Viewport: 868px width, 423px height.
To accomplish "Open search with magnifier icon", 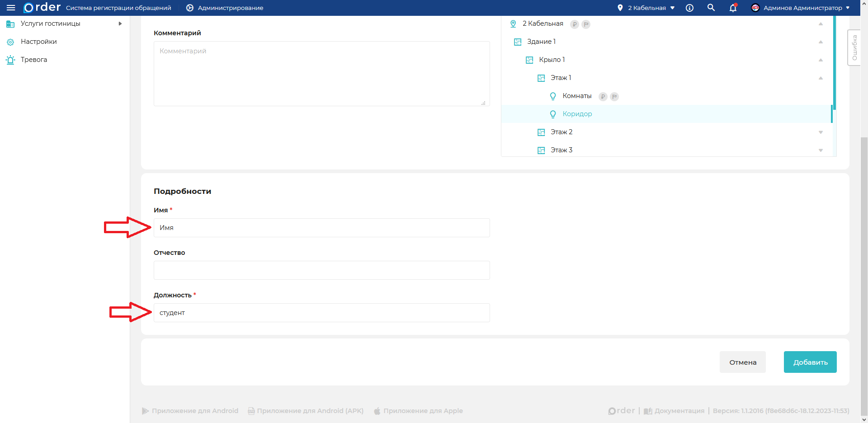I will (711, 8).
